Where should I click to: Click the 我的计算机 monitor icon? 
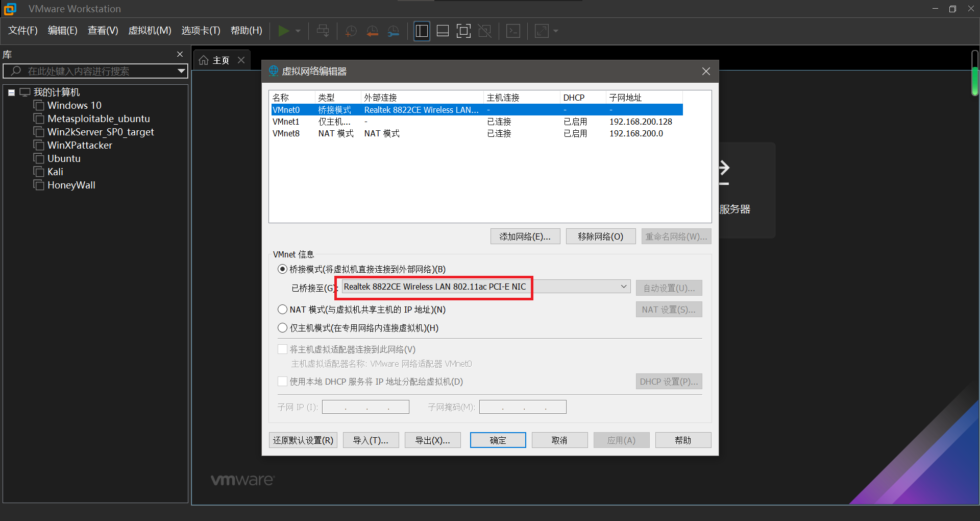coord(25,92)
